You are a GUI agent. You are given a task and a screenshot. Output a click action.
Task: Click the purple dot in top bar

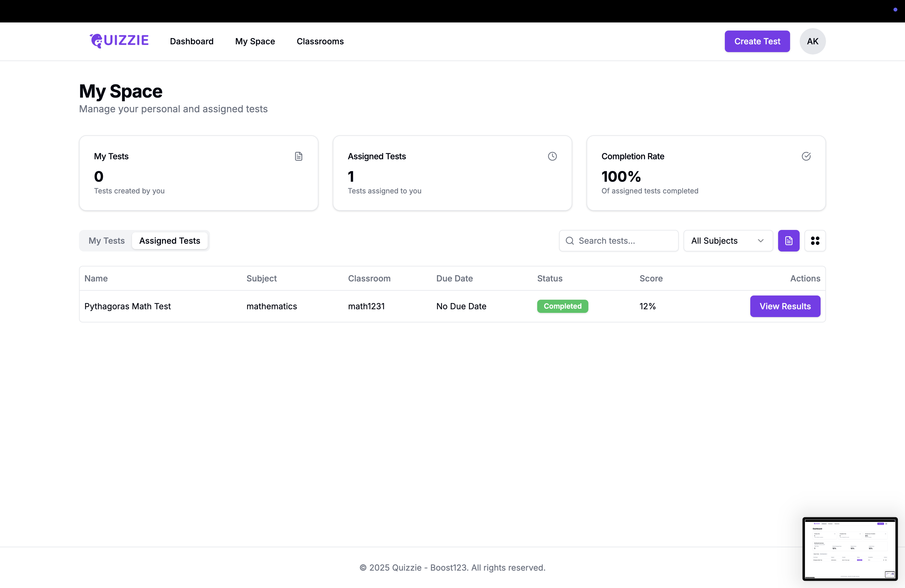click(x=895, y=10)
